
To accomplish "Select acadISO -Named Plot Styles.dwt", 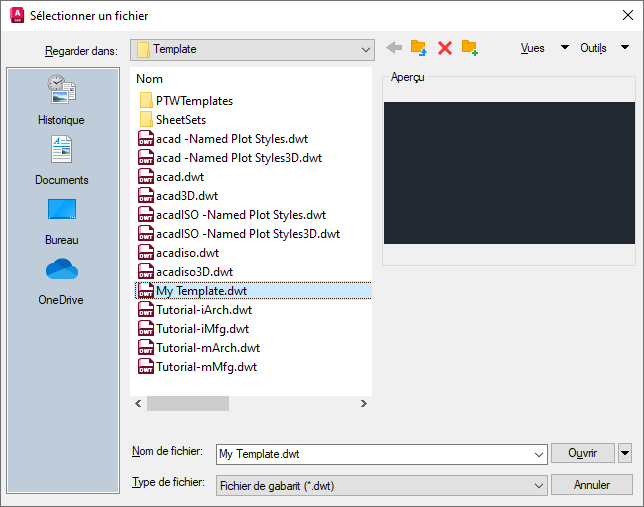I will point(232,214).
